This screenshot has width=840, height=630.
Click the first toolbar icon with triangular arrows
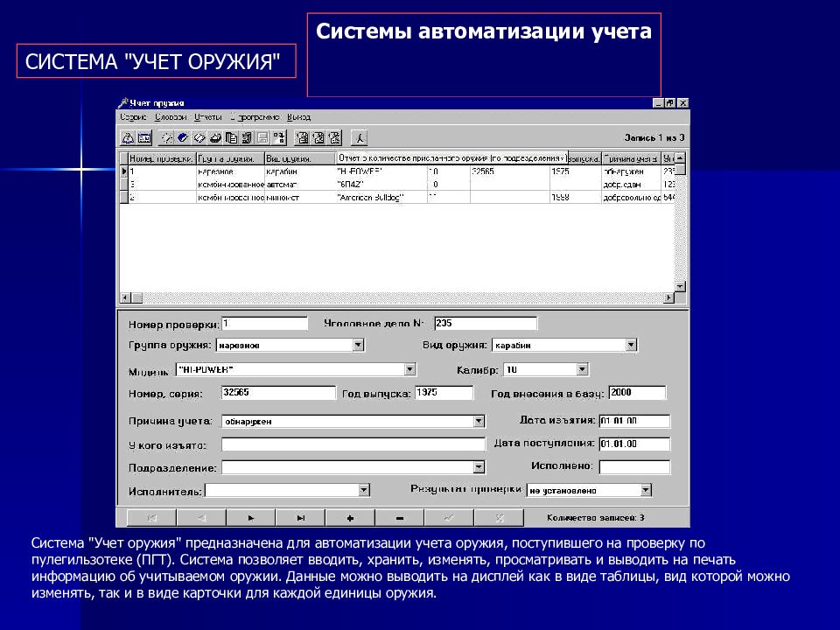(128, 138)
